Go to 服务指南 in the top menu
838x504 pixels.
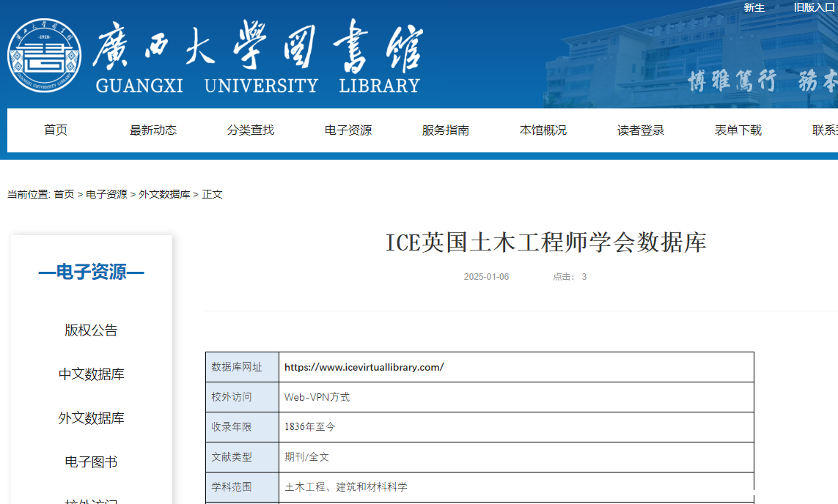446,130
